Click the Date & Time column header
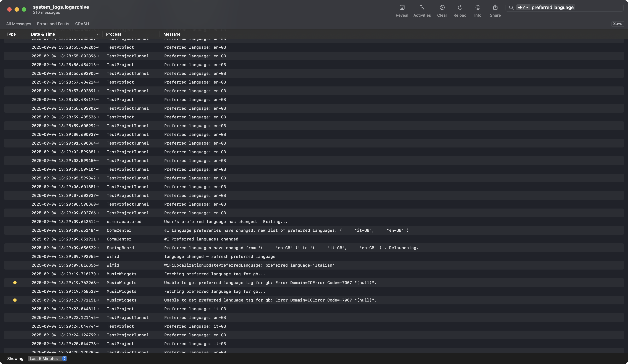 click(x=43, y=34)
